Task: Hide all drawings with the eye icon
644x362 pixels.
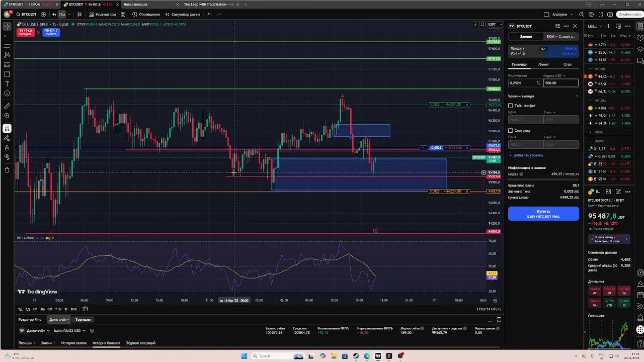Action: click(7, 157)
